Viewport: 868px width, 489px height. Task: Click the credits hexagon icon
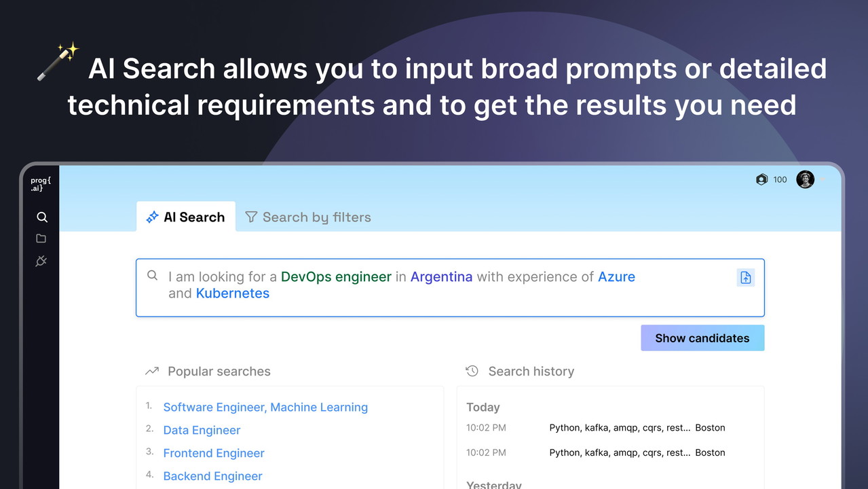pyautogui.click(x=761, y=179)
